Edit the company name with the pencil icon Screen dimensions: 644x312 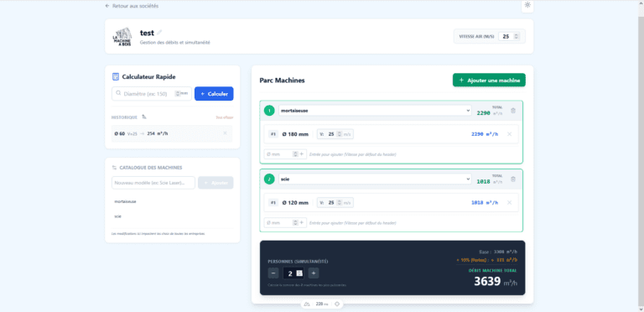click(x=159, y=33)
